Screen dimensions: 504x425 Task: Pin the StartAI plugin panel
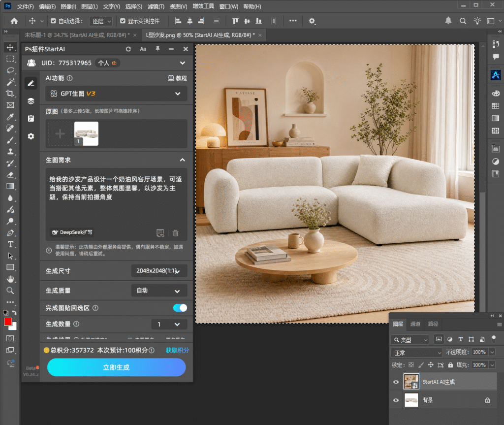[157, 49]
